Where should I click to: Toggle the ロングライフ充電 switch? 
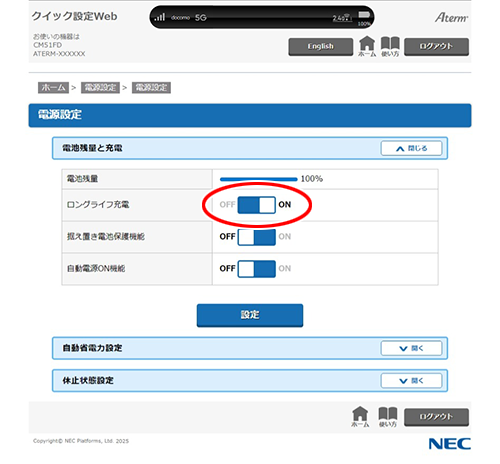(256, 205)
